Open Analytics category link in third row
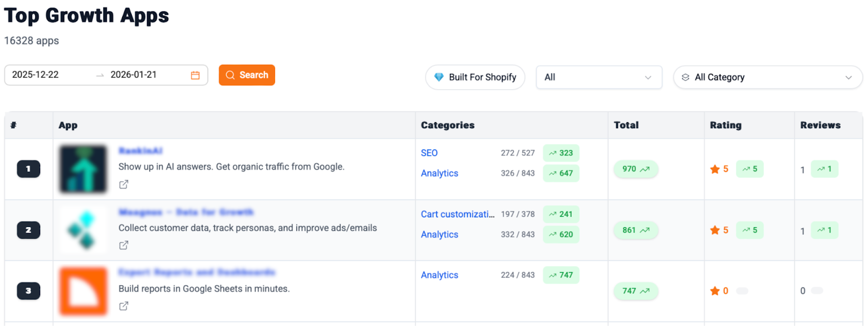 pyautogui.click(x=439, y=275)
